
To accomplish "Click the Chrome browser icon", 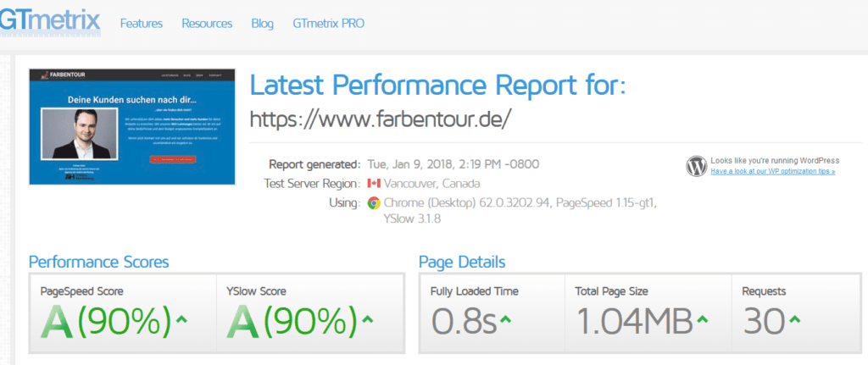I will pyautogui.click(x=374, y=203).
